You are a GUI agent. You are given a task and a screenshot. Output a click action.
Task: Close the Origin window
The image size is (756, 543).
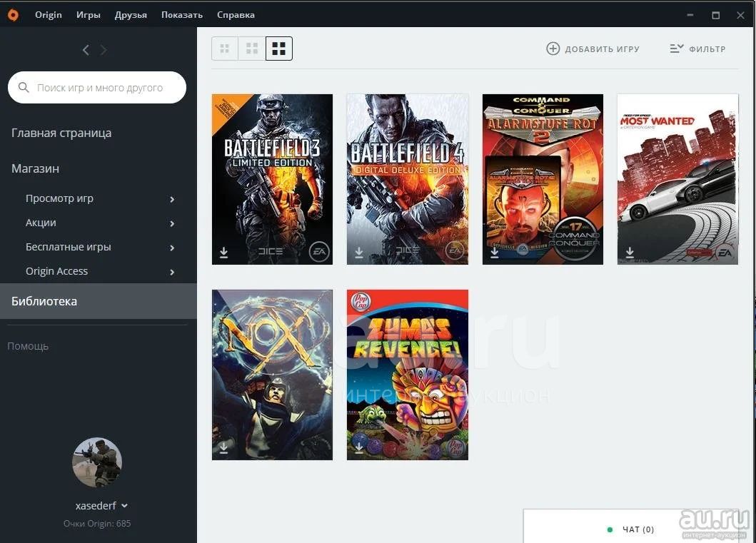click(740, 15)
